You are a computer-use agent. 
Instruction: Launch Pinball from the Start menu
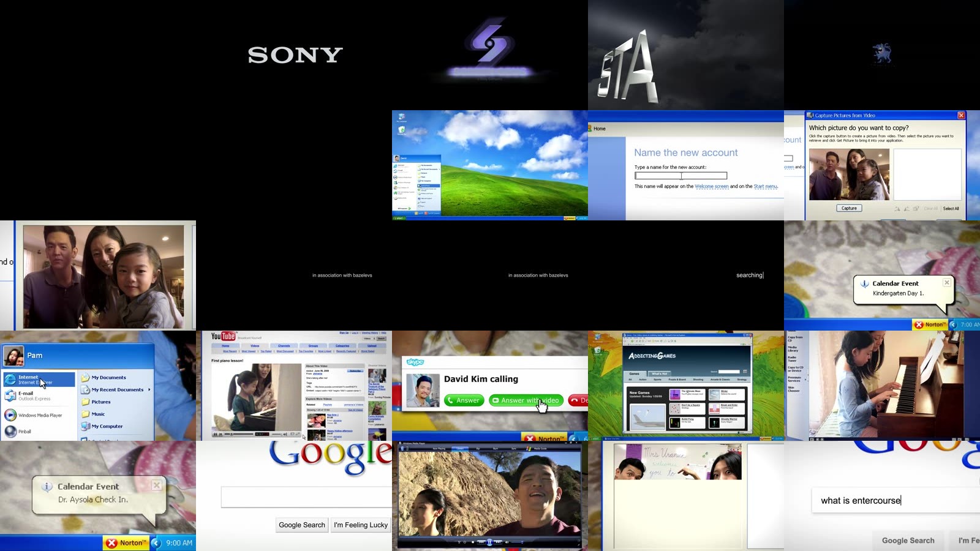coord(18,431)
